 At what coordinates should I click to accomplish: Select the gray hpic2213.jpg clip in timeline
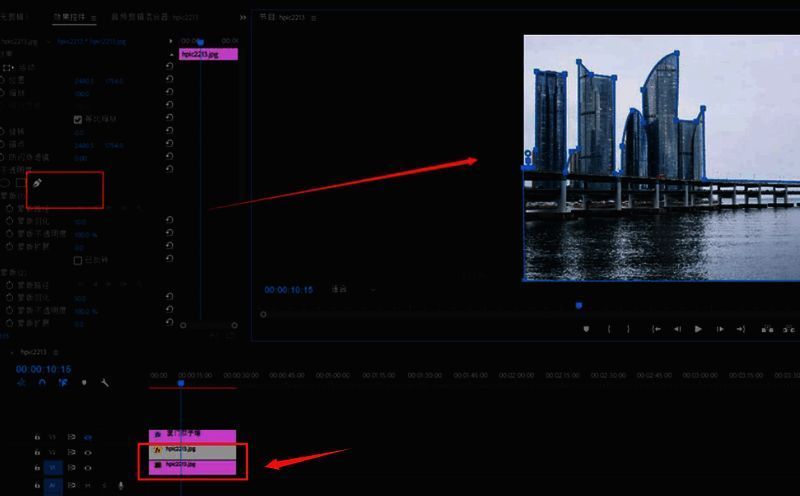[x=192, y=450]
